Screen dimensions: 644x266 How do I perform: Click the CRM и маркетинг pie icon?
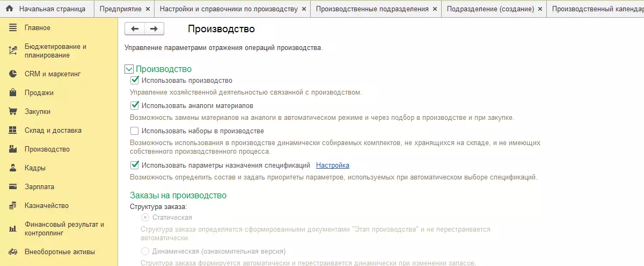[x=13, y=74]
